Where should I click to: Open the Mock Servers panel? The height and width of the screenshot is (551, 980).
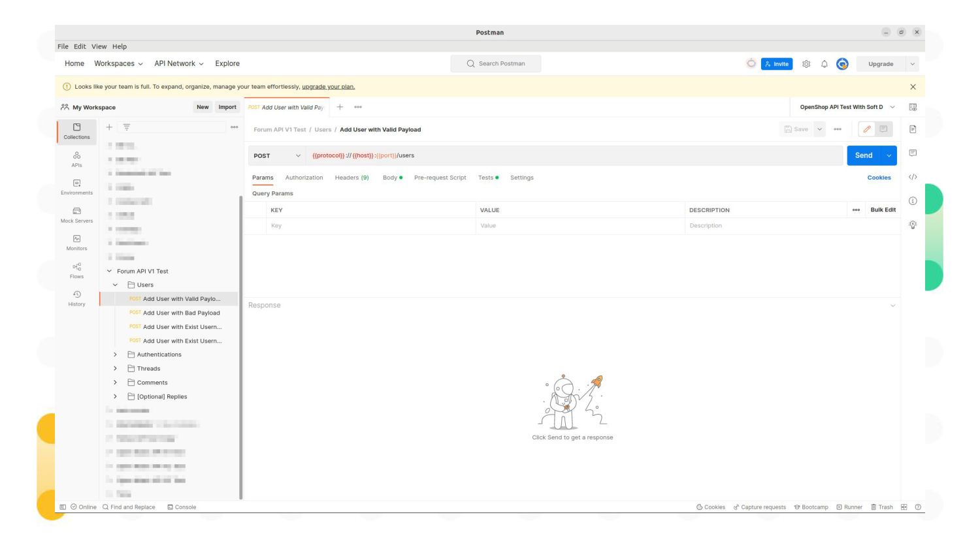click(x=76, y=215)
